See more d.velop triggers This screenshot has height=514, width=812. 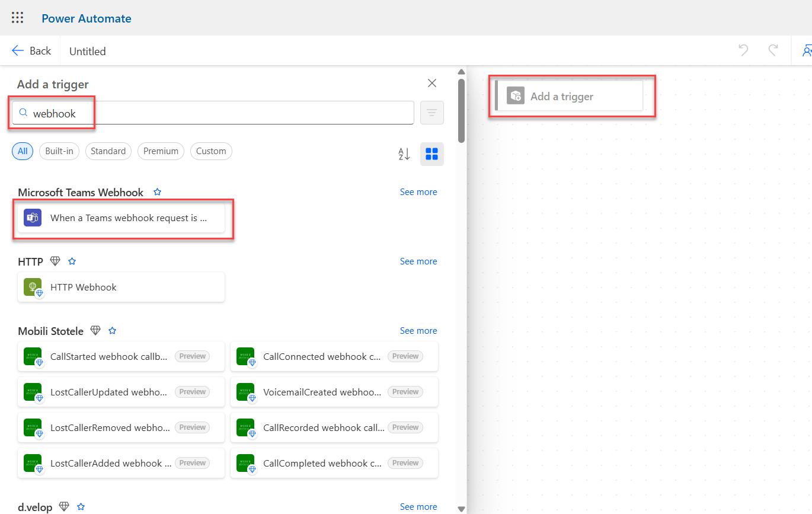point(418,507)
